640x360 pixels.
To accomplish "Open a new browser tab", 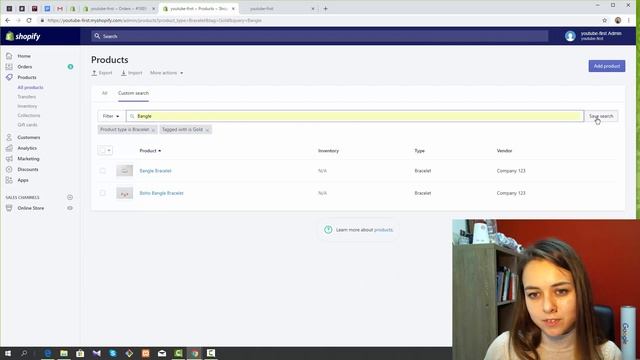I will tap(325, 9).
